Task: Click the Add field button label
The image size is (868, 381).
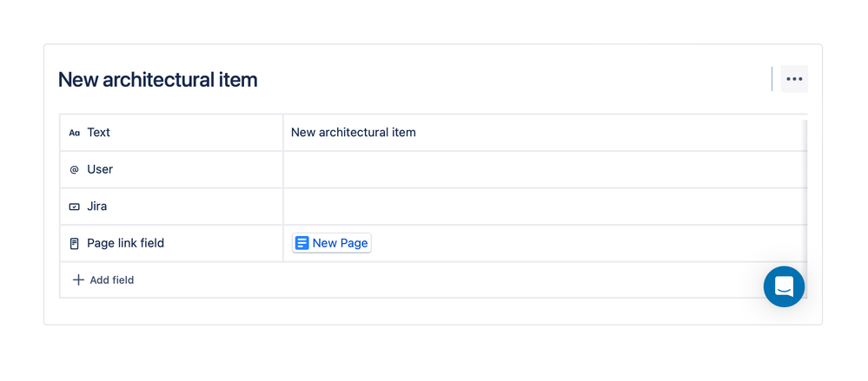Action: pos(112,279)
